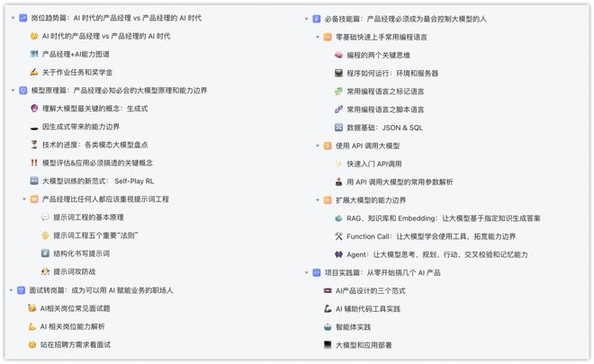Open 必备技能篇：产品经理必须成为最会控制大模型的人

tap(405, 19)
